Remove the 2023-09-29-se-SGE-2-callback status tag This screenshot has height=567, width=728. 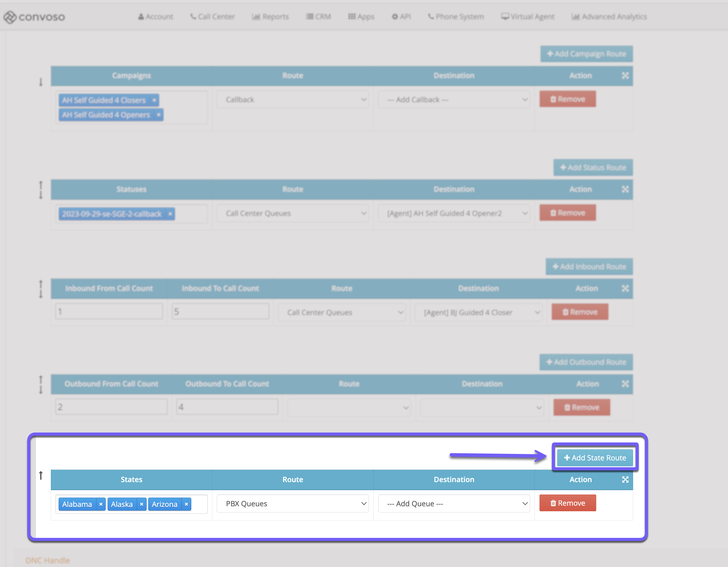tap(170, 213)
